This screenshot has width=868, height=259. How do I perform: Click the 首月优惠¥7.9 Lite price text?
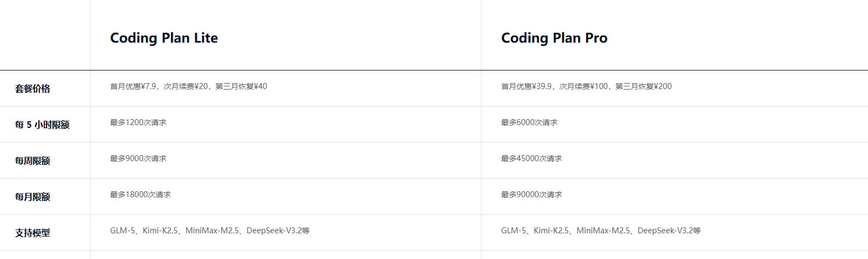point(133,86)
